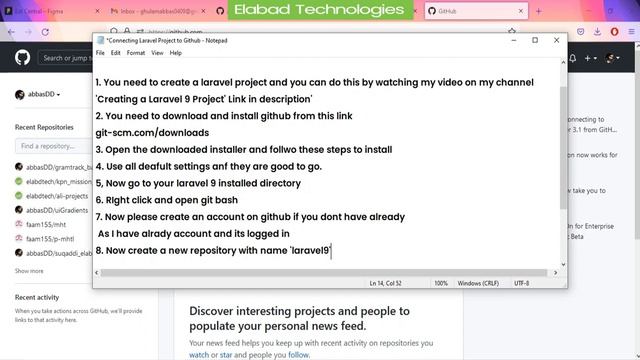Focus the Find a repository field

pos(54,146)
